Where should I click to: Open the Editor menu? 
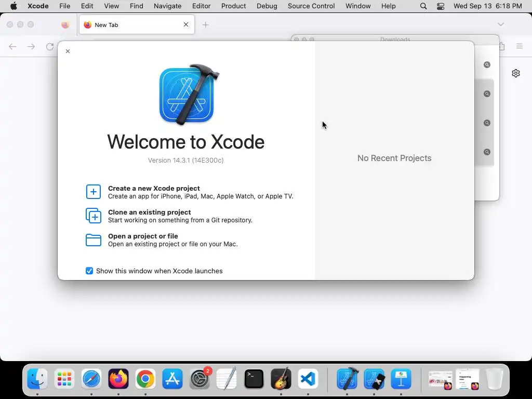pos(201,6)
